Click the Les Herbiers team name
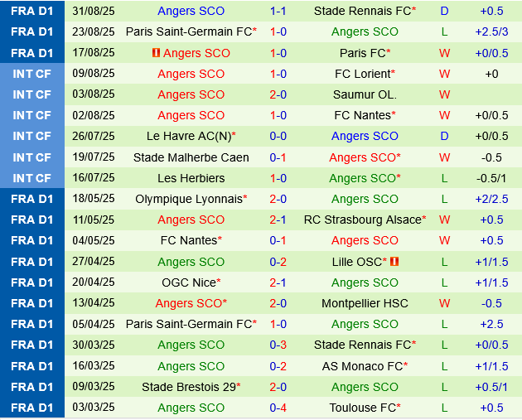This screenshot has width=522, height=420. point(191,178)
